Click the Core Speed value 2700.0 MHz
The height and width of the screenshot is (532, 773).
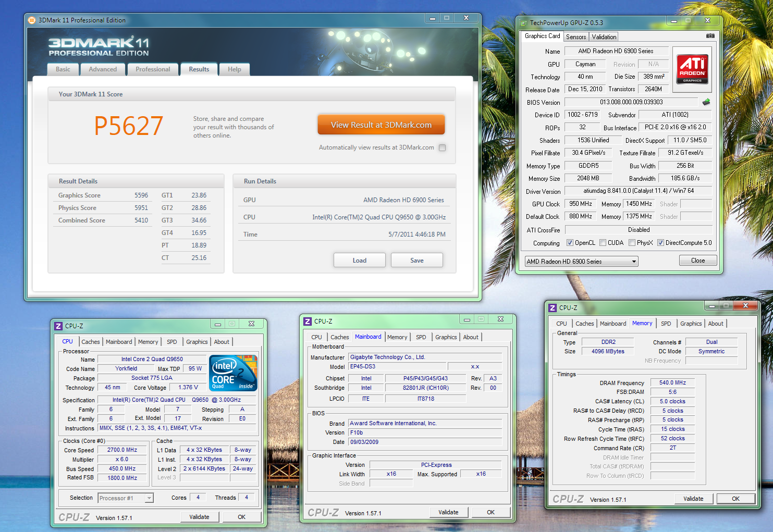point(122,450)
